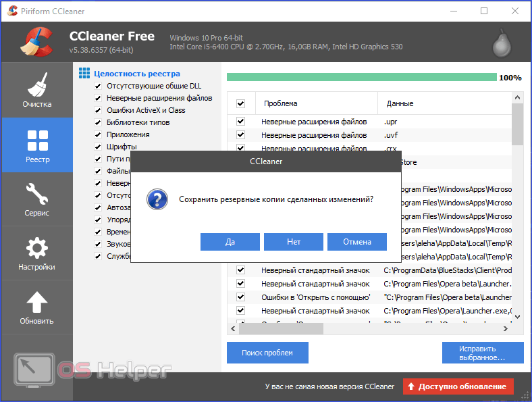
Task: Minimize the CCleaner window
Action: point(454,11)
